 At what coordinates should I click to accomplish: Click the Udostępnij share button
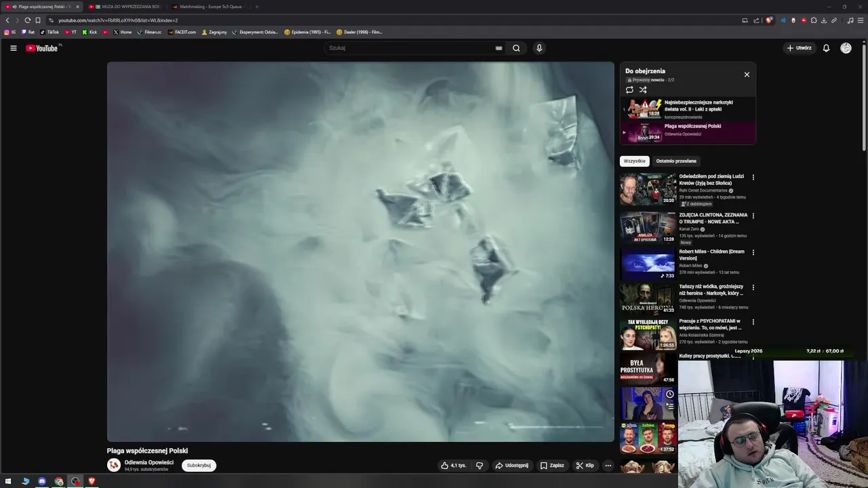(512, 466)
